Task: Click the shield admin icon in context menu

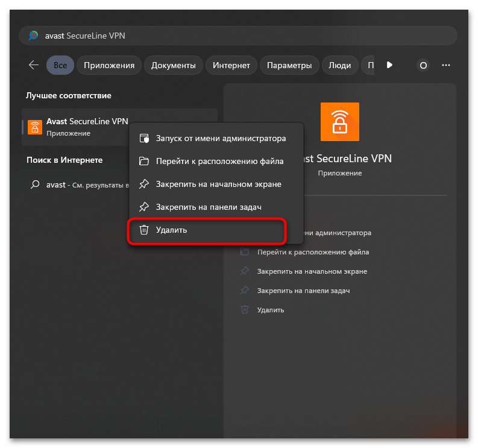Action: coord(144,138)
